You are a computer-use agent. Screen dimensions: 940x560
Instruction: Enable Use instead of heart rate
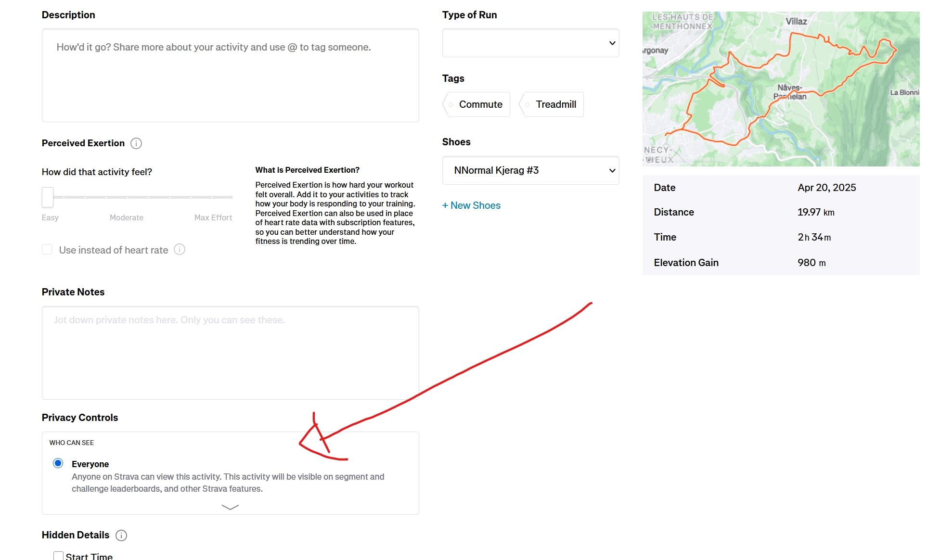pyautogui.click(x=47, y=250)
